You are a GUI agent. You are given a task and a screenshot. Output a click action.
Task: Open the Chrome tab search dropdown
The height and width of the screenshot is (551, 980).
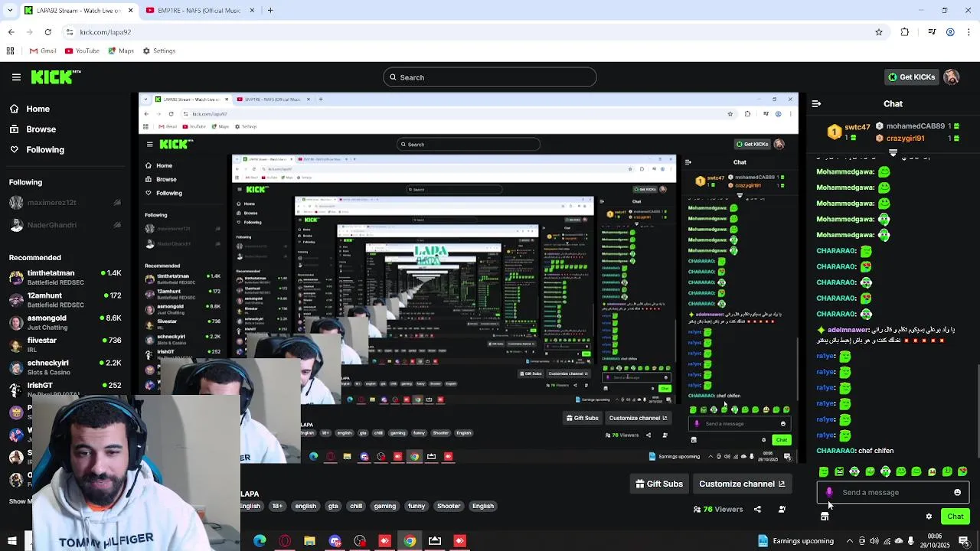point(9,11)
